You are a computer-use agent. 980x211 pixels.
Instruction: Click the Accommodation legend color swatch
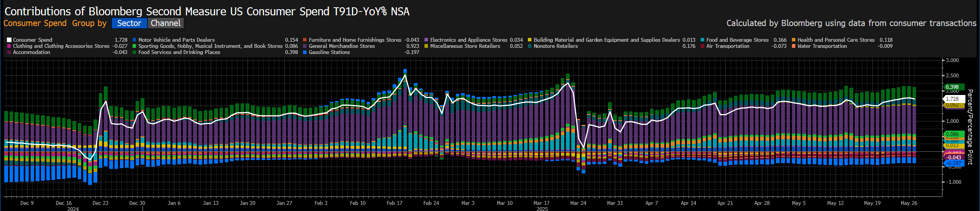pyautogui.click(x=9, y=52)
